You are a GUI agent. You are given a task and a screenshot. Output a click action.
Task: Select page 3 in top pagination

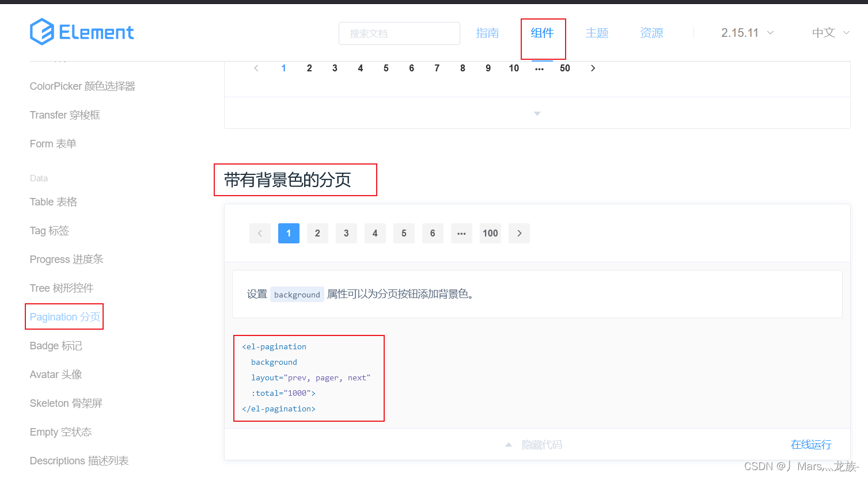tap(335, 68)
